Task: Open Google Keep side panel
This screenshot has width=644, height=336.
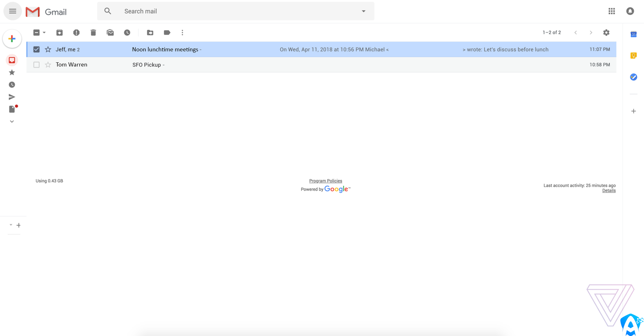Action: [x=634, y=55]
